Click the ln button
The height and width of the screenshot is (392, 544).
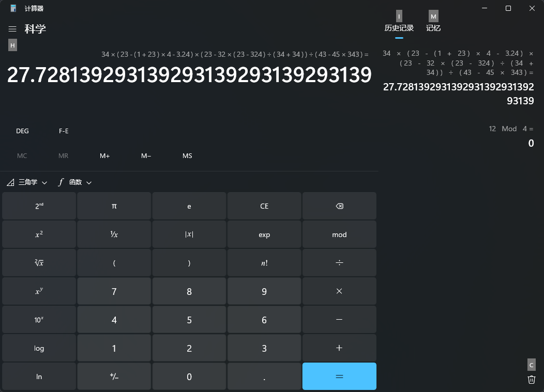click(39, 377)
